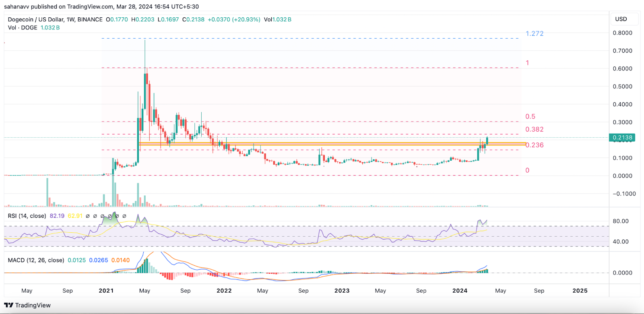Select the 0.236 Fibonacci level label
The width and height of the screenshot is (644, 314).
(x=535, y=145)
